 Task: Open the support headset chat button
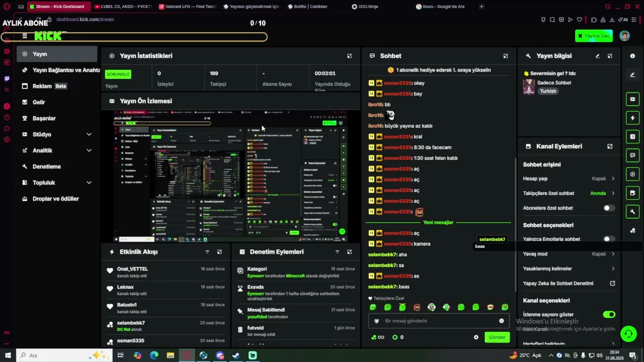[628, 333]
